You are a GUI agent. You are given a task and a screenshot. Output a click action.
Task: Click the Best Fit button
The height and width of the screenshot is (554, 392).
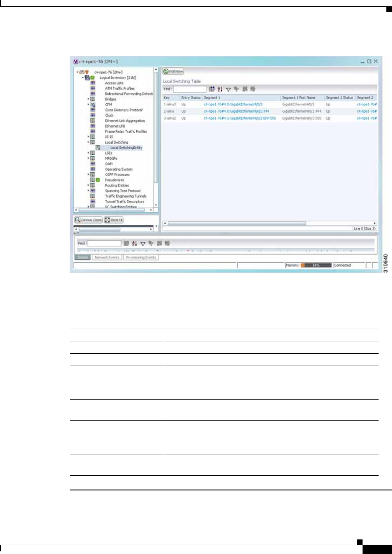114,220
